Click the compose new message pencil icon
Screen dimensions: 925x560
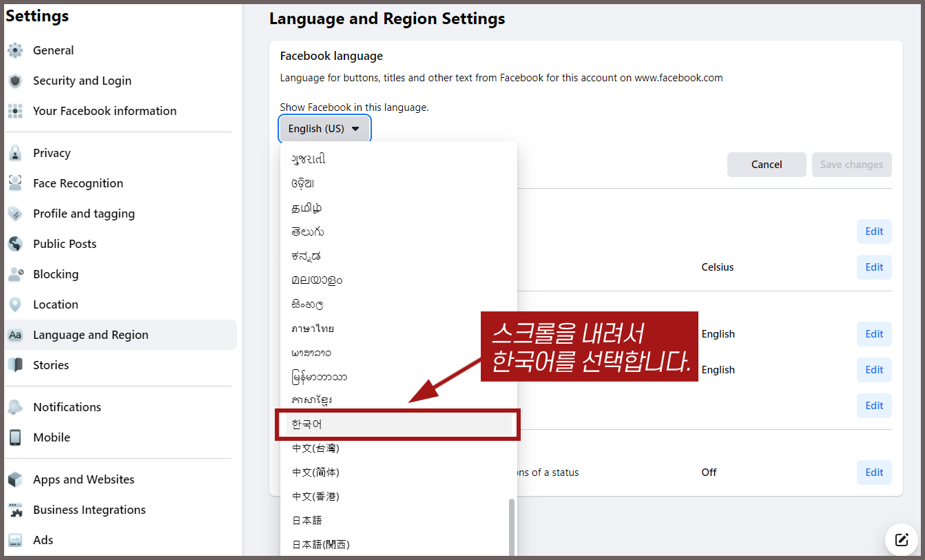tap(902, 539)
